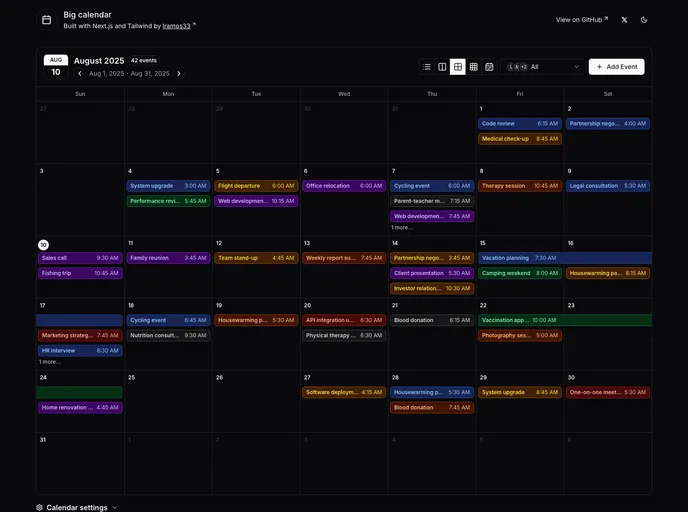Open Weekly report event on Aug 13
The width and height of the screenshot is (688, 512).
click(344, 258)
